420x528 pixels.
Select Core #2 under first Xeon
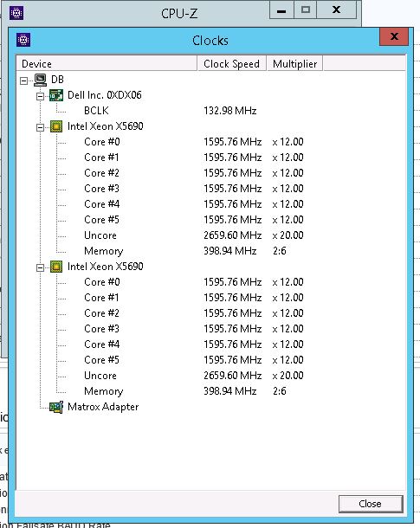coord(101,173)
